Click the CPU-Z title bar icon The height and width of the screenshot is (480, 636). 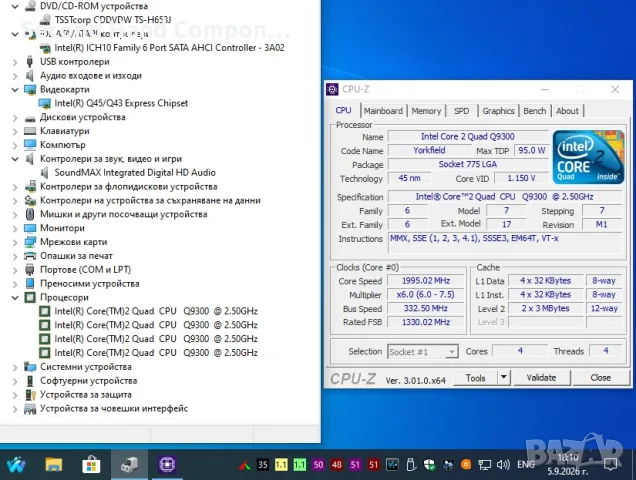[332, 89]
